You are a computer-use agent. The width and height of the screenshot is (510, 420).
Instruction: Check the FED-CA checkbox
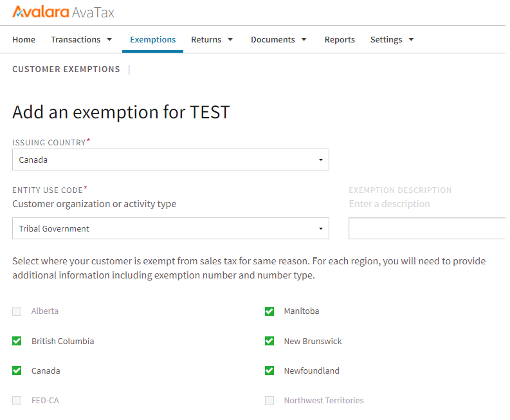17,400
